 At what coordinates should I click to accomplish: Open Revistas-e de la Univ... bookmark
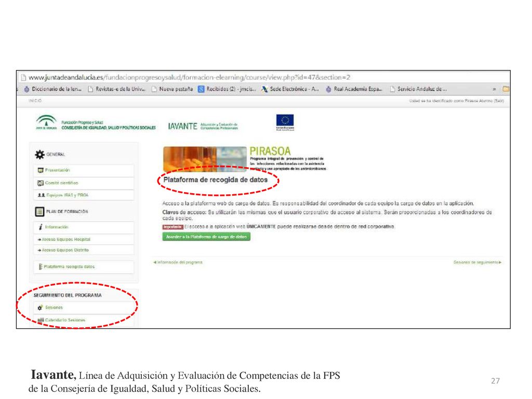coord(117,89)
